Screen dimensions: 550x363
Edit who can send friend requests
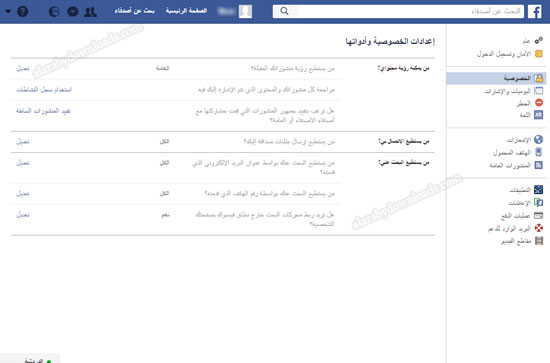click(23, 142)
